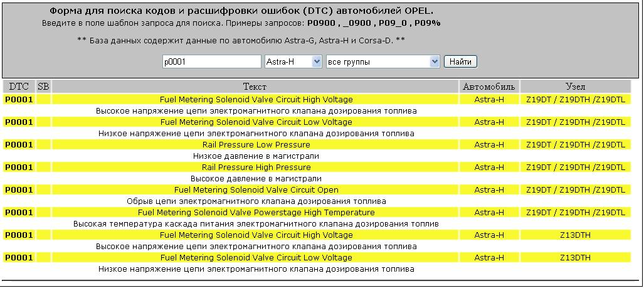
Task: Select the "Низкое давление в магистрали" translation
Action: [x=256, y=156]
